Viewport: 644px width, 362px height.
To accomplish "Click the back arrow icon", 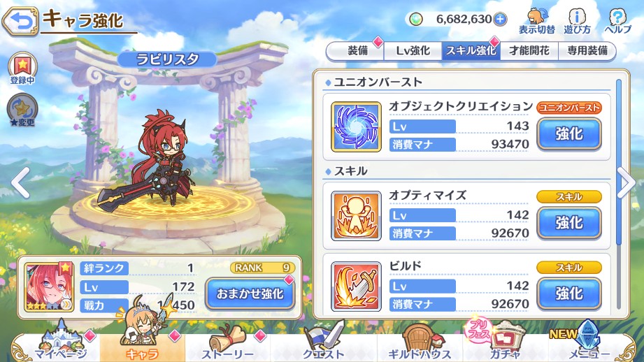I will [x=20, y=20].
